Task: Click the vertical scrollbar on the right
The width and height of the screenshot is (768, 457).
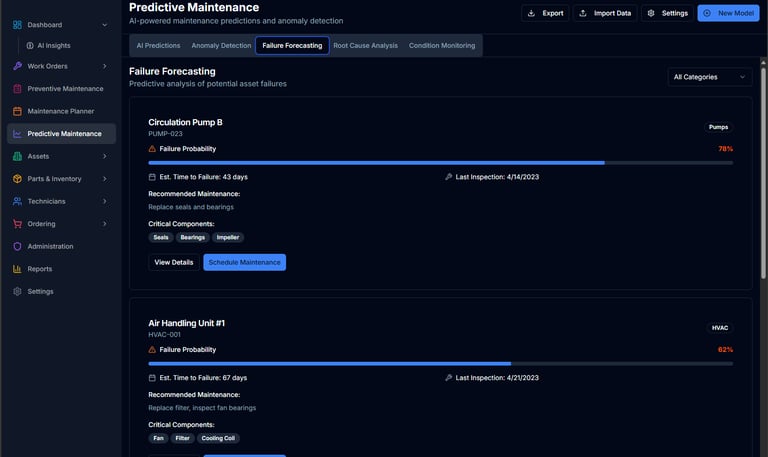Action: pyautogui.click(x=763, y=172)
